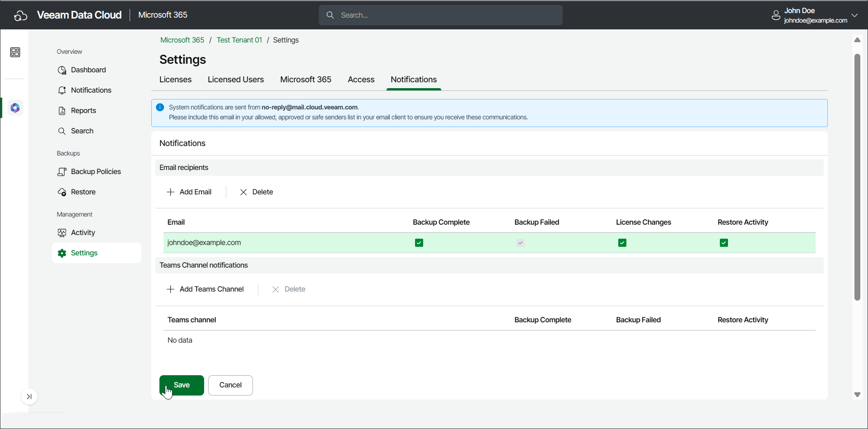Image resolution: width=868 pixels, height=429 pixels.
Task: Click the Search magnifier icon in sidebar
Action: coord(62,131)
